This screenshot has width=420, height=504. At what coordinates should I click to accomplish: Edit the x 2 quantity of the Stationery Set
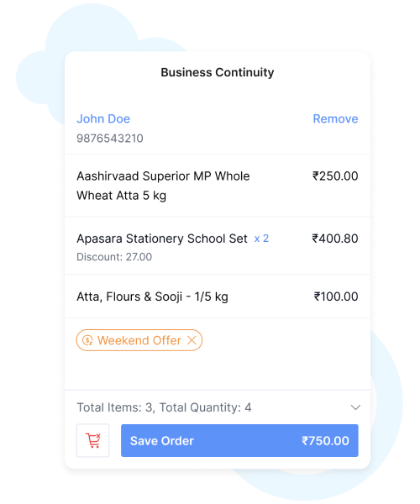pyautogui.click(x=261, y=239)
